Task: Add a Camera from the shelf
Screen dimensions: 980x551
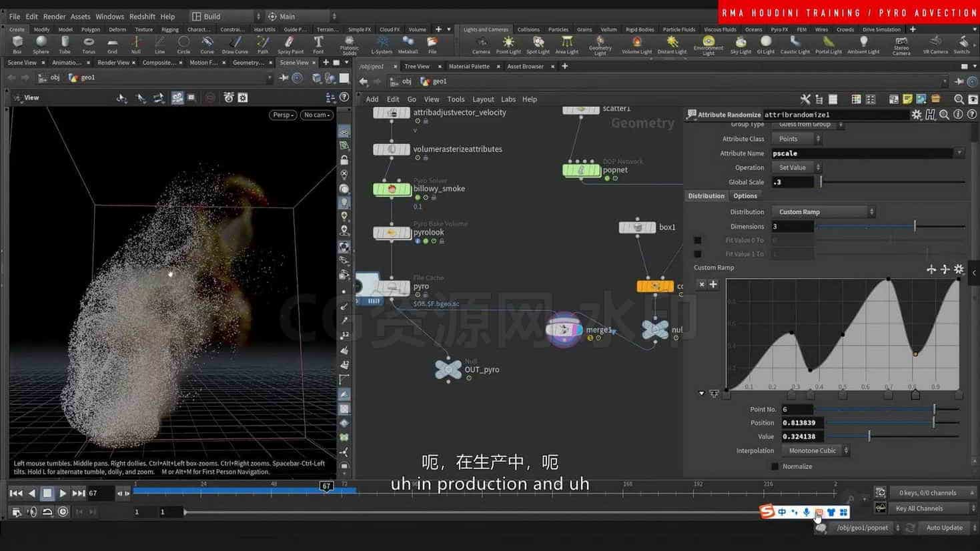Action: (481, 45)
